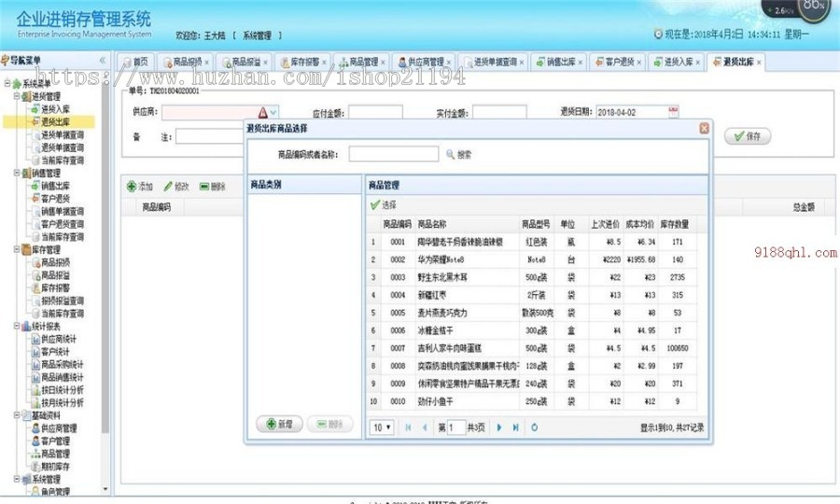Viewport: 840px width, 504px height.
Task: Click the 删除 button in main toolbar
Action: click(213, 187)
